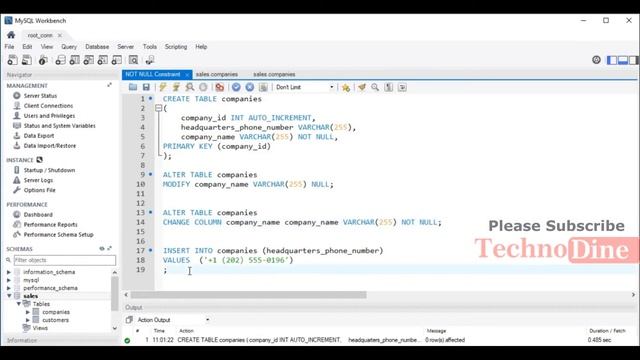This screenshot has width=640, height=360.
Task: Click the create new table icon
Action: click(74, 60)
